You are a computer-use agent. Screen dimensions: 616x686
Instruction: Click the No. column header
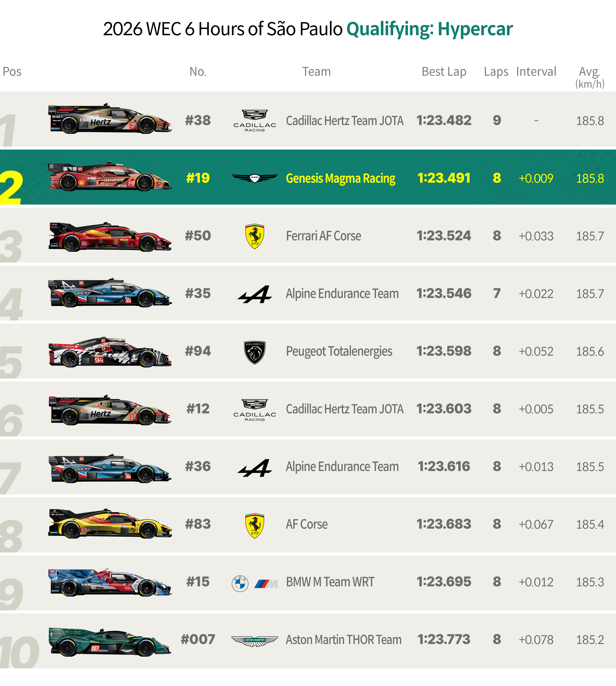point(198,71)
